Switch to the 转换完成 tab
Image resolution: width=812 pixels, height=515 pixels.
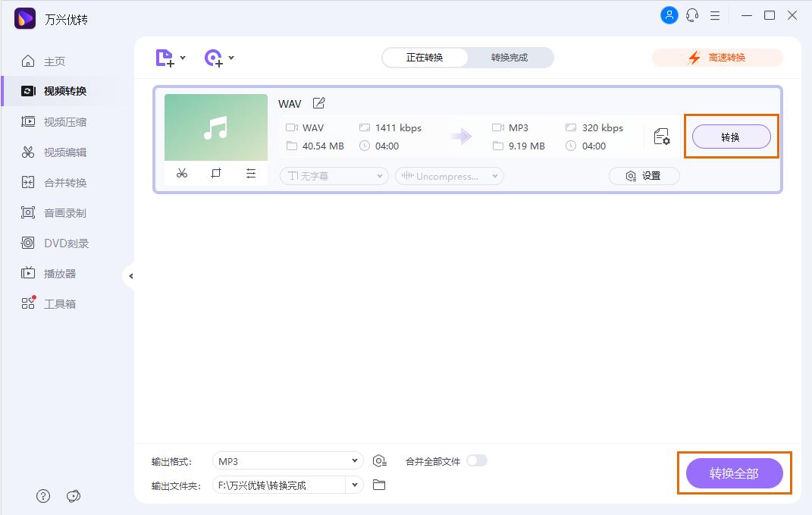509,57
